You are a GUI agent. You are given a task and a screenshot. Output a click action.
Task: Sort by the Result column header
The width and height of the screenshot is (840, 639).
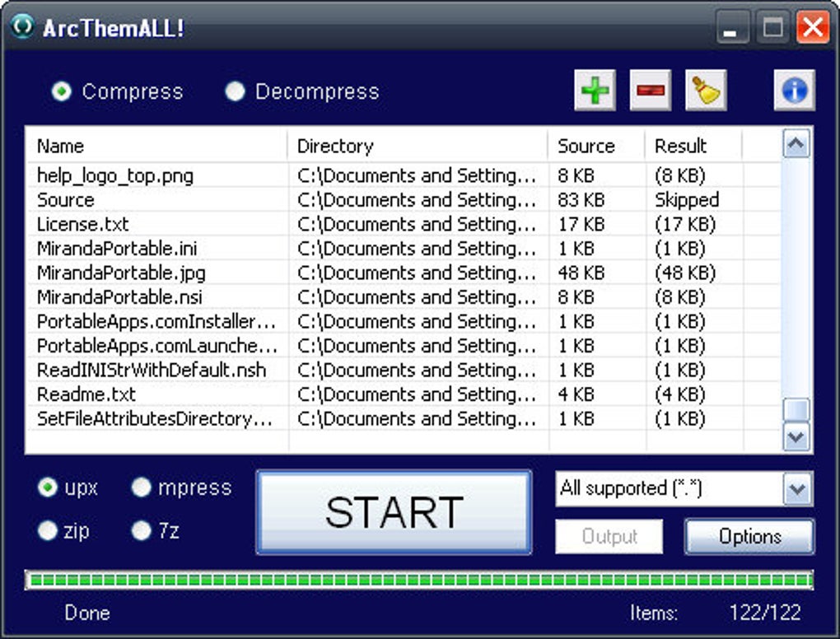693,146
